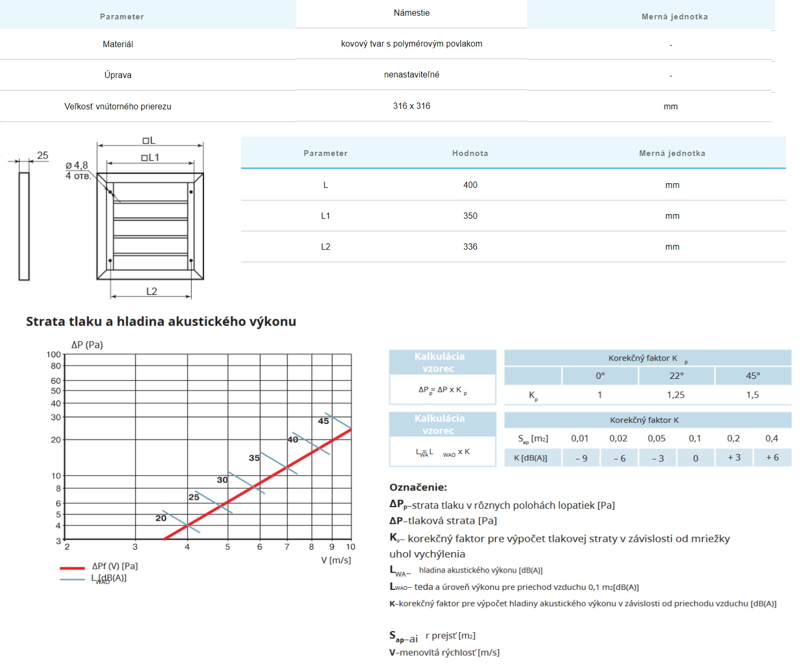Click the L2 value of 336
The width and height of the screenshot is (809, 672).
pos(470,247)
